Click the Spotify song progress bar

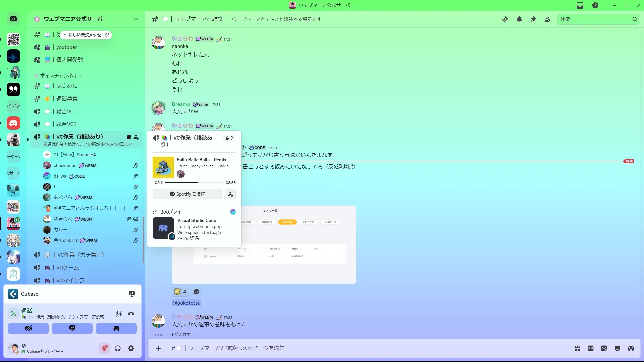pyautogui.click(x=194, y=183)
